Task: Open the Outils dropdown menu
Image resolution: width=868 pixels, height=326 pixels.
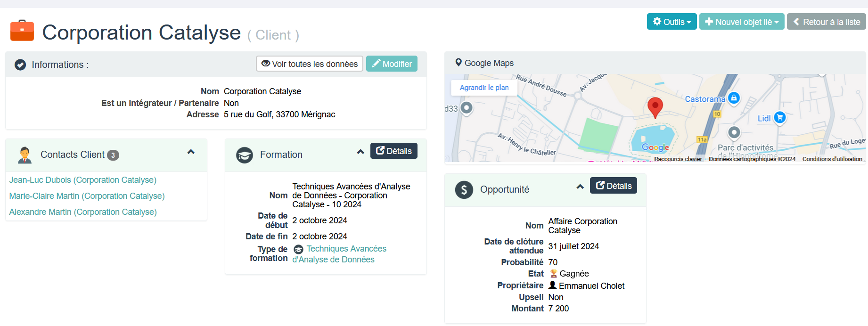Action: click(671, 22)
